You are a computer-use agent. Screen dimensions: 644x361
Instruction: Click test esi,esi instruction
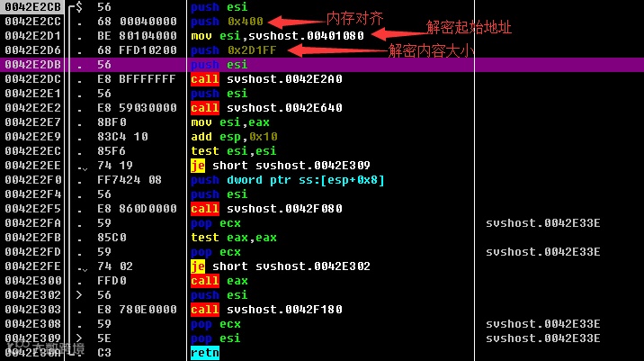[234, 151]
